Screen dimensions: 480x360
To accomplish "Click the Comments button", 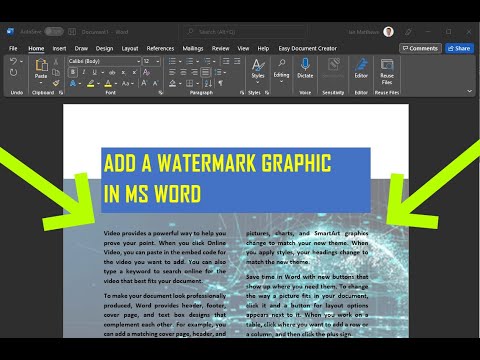I will click(x=420, y=48).
